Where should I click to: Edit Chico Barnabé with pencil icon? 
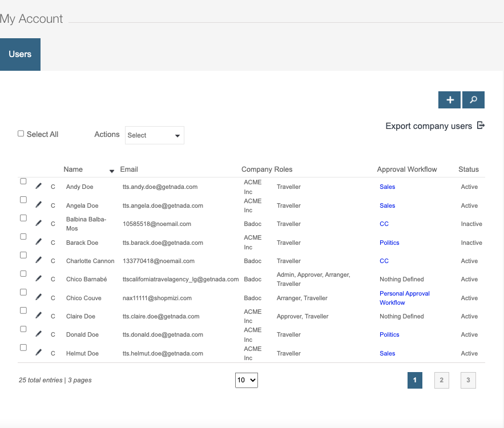pyautogui.click(x=38, y=278)
